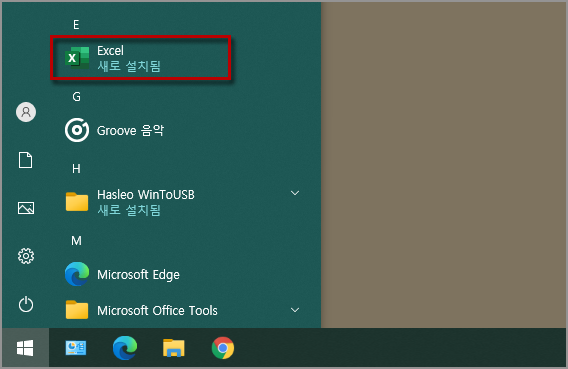Open File Explorer from taskbar
Screen dimensions: 568x369
click(174, 348)
